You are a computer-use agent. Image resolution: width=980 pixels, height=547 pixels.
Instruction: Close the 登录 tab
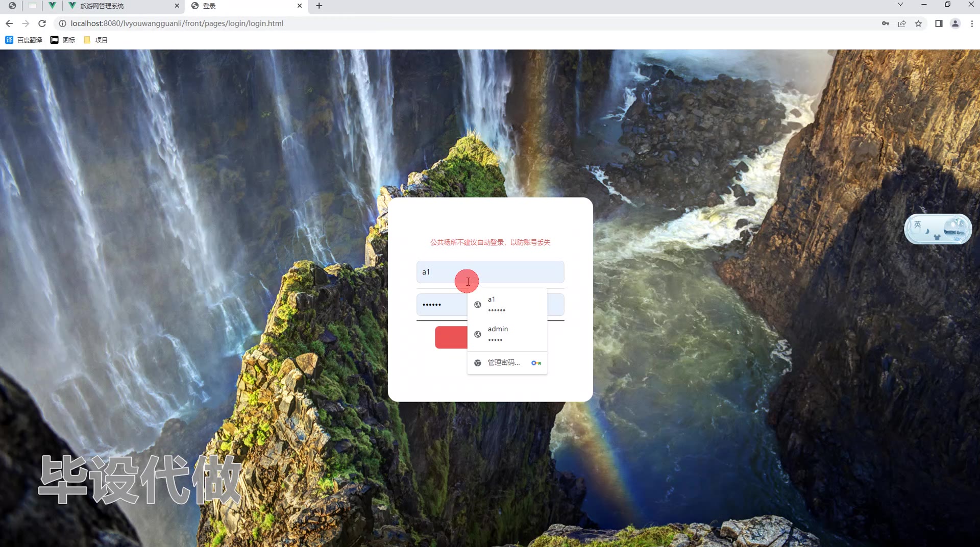tap(299, 6)
